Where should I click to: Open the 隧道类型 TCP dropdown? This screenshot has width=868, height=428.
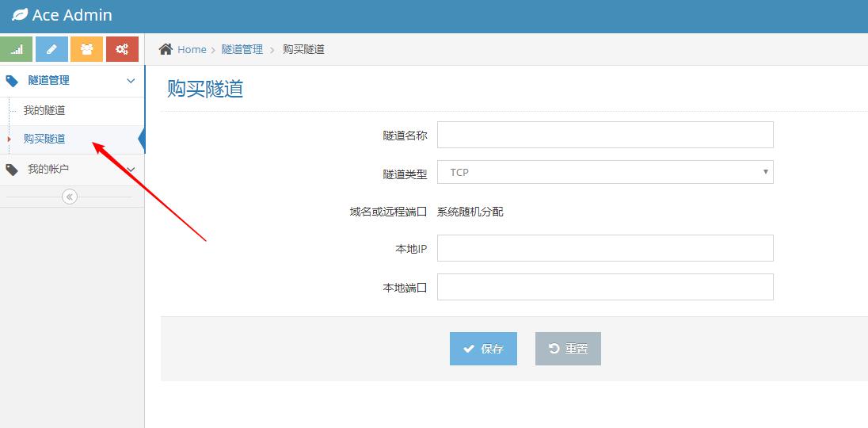click(605, 172)
